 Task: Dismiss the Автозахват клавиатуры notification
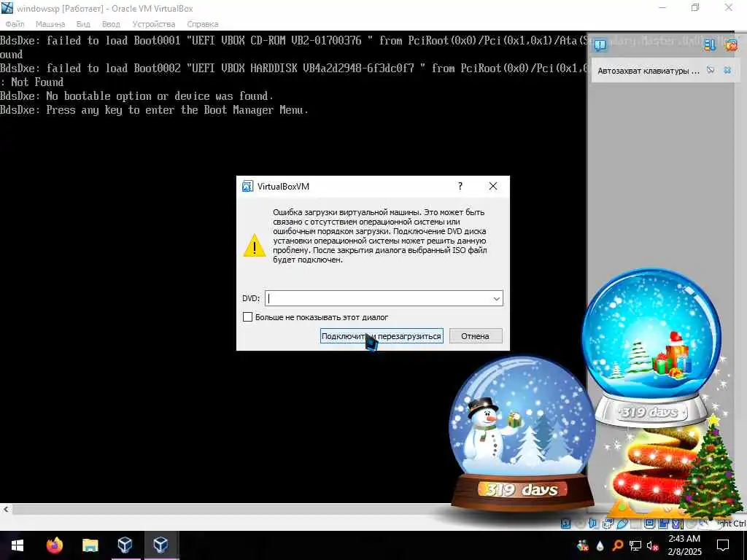pyautogui.click(x=727, y=70)
